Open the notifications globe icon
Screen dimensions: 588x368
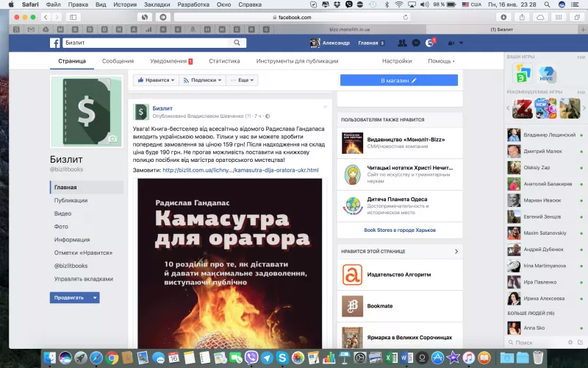click(x=430, y=43)
